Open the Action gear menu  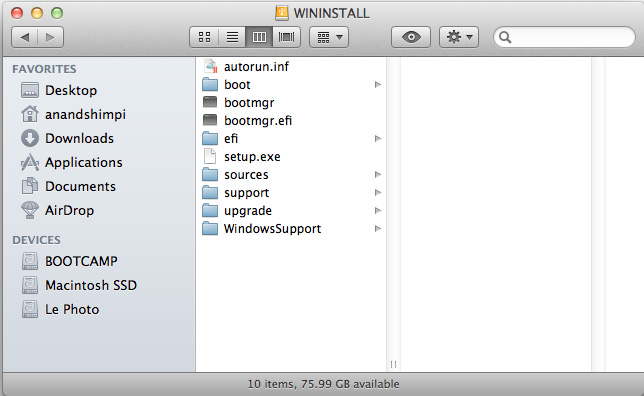click(459, 37)
